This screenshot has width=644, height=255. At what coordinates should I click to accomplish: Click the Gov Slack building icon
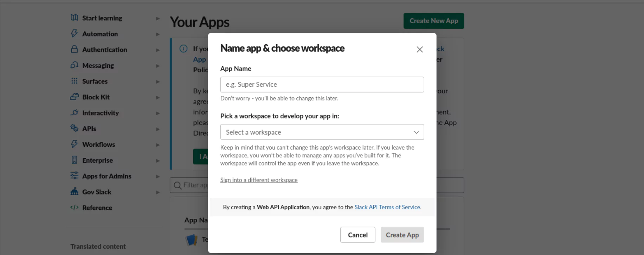click(x=74, y=191)
